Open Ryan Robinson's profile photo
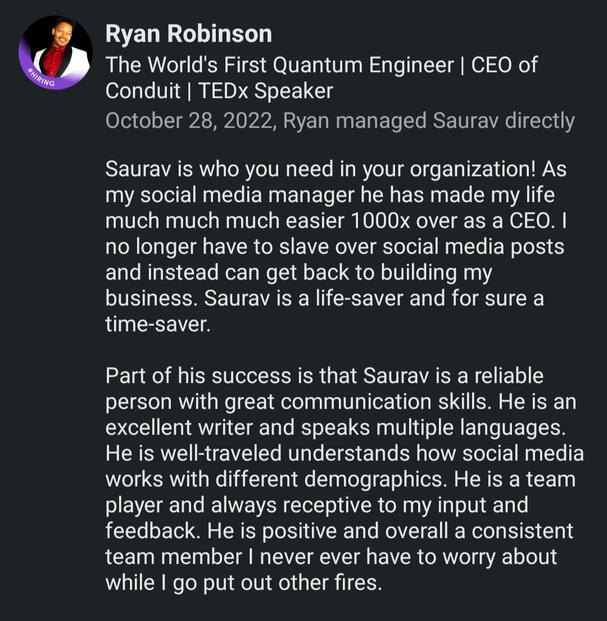The width and height of the screenshot is (607, 621). (x=54, y=52)
